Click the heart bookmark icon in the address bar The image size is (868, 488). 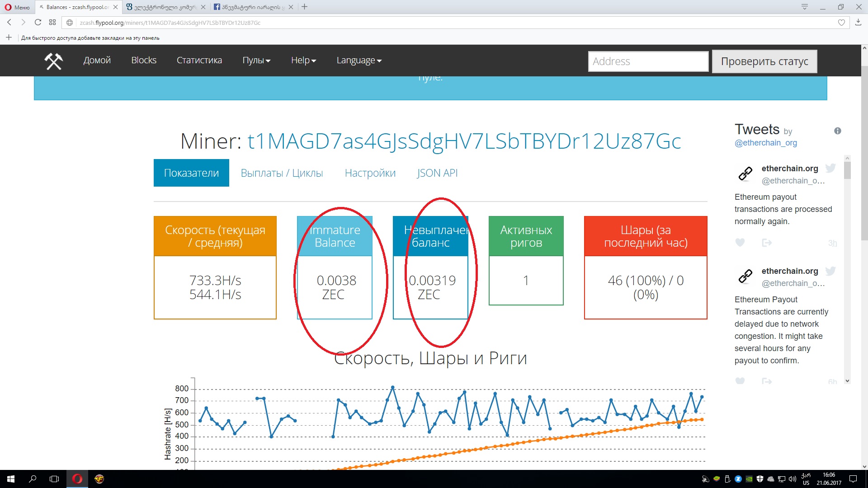[841, 23]
